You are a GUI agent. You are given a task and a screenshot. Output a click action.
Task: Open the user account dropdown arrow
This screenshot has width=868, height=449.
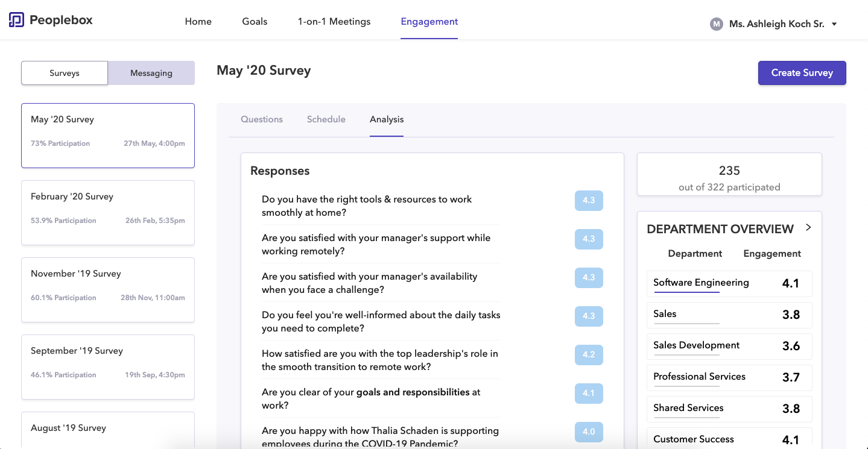[x=834, y=24]
